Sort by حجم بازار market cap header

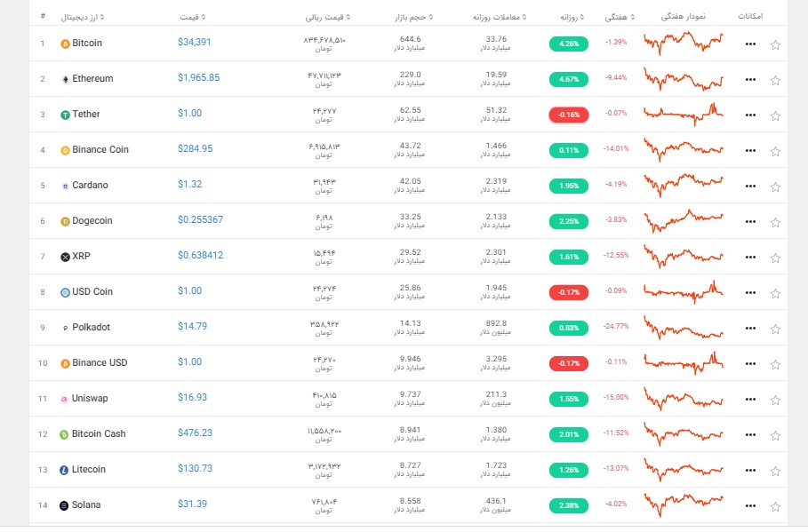(x=414, y=17)
